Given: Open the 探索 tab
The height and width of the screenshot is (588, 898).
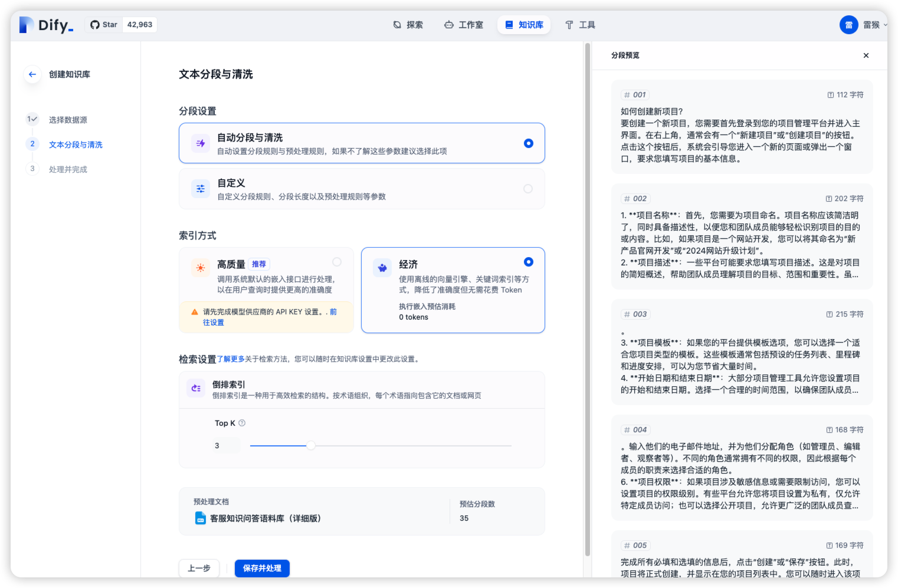Looking at the screenshot, I should (x=408, y=25).
